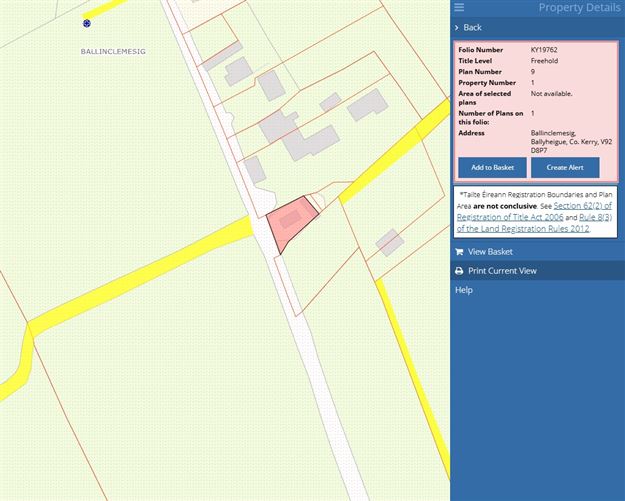Click the Property Details panel title

click(x=580, y=8)
